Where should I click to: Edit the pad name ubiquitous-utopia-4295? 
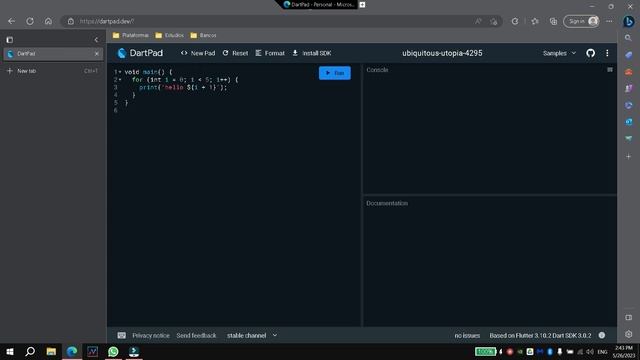coord(442,53)
